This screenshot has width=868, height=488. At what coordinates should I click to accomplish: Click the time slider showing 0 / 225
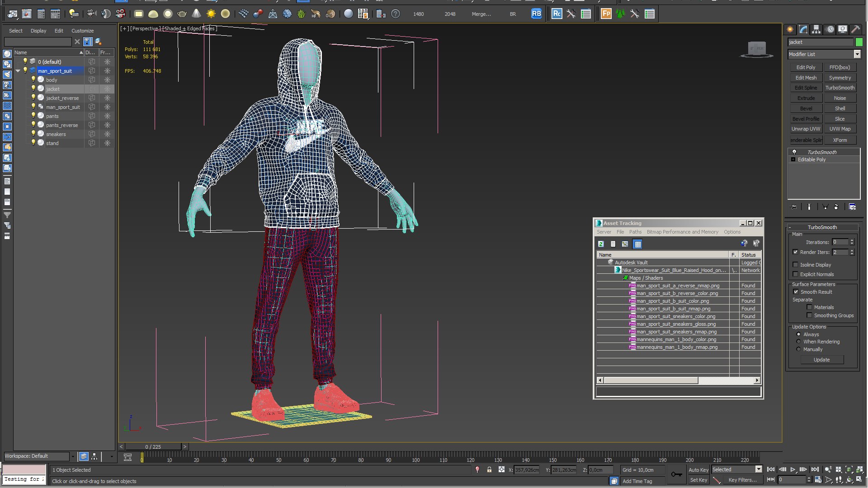153,447
